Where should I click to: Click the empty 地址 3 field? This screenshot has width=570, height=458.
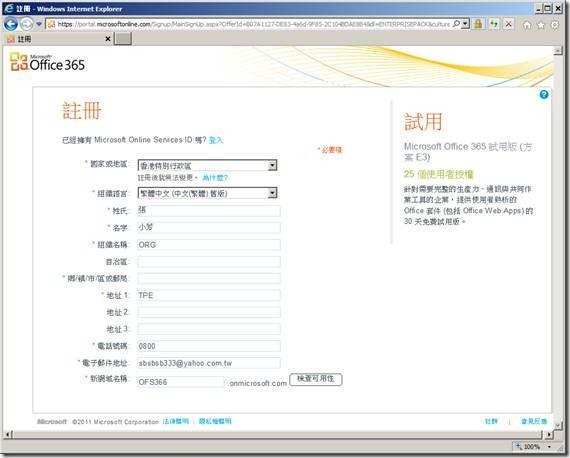coord(209,329)
